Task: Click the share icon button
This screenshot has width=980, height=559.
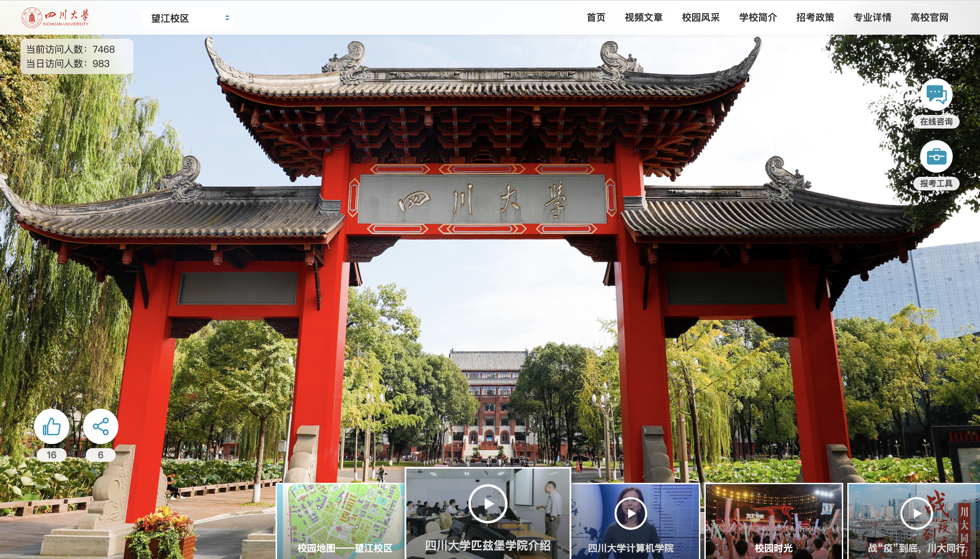Action: [101, 426]
